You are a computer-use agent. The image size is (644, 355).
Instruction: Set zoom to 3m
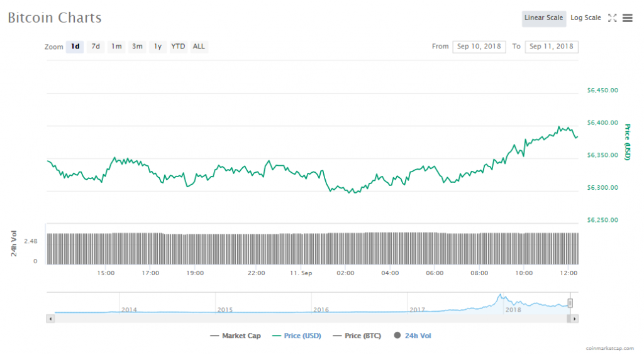pos(137,46)
